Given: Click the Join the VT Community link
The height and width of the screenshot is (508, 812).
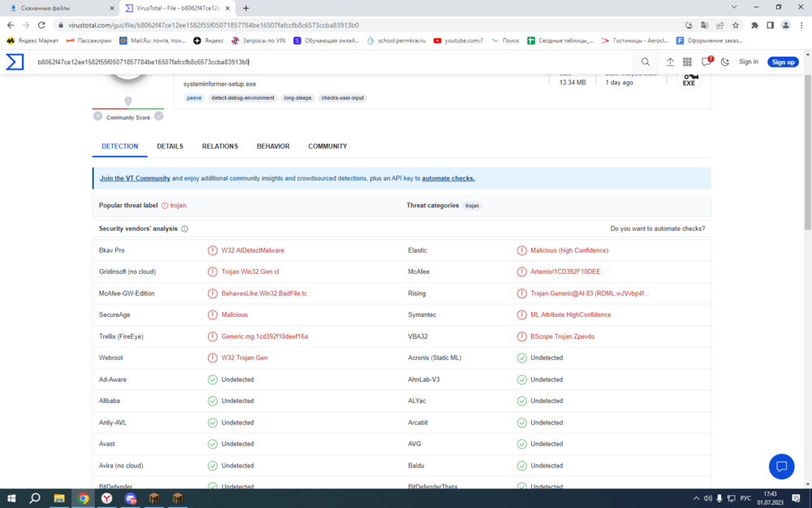Looking at the screenshot, I should tap(135, 178).
